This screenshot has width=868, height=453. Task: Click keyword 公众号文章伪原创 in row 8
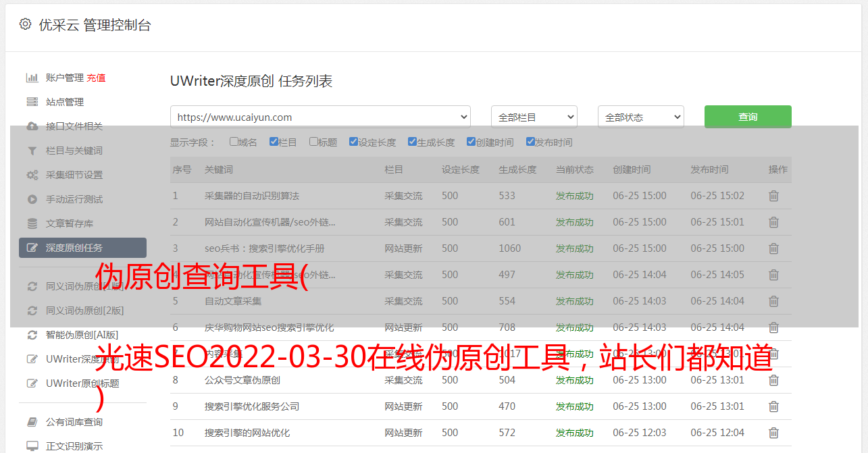pos(242,380)
